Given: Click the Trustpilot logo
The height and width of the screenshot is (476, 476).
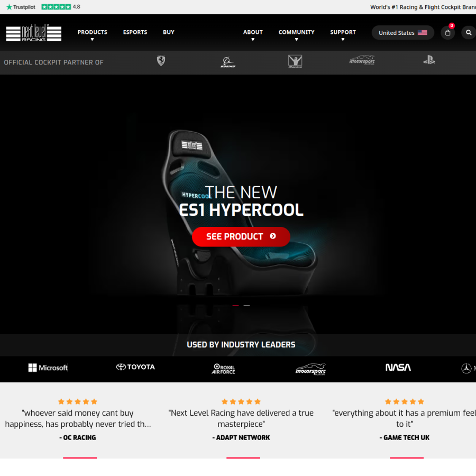Looking at the screenshot, I should point(21,7).
